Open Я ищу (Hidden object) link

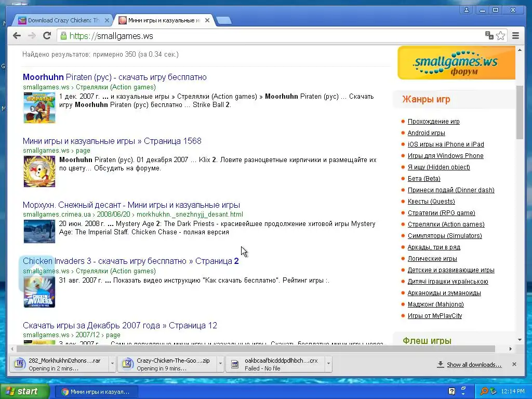438,167
